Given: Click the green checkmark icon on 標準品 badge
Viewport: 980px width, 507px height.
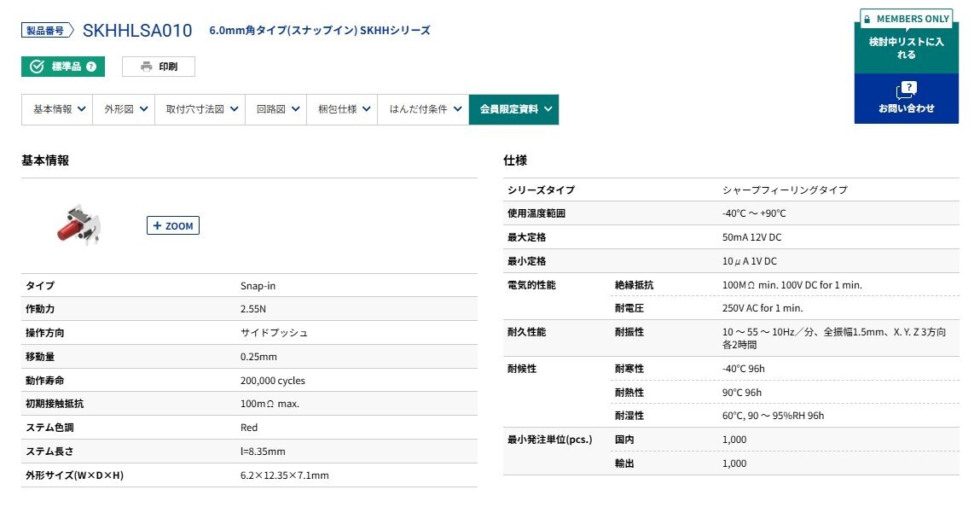Looking at the screenshot, I should pos(37,67).
